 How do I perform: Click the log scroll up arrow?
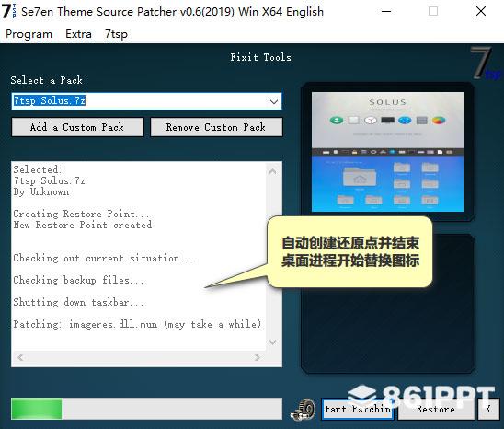(x=272, y=171)
